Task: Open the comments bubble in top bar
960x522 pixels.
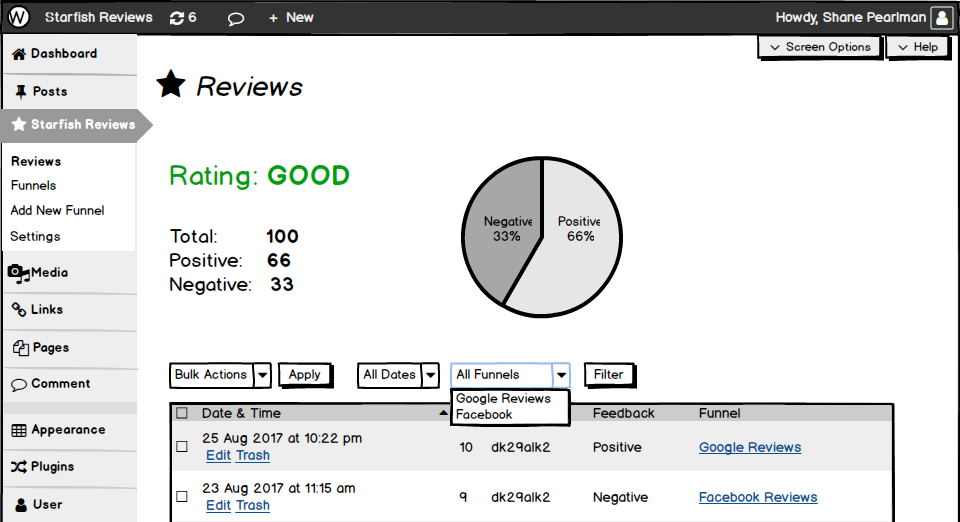Action: pos(236,19)
